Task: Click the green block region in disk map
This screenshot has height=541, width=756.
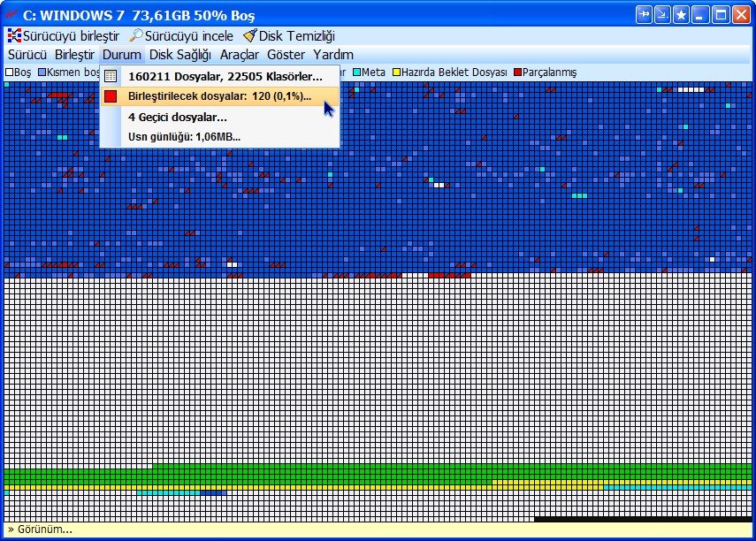Action: point(378,475)
